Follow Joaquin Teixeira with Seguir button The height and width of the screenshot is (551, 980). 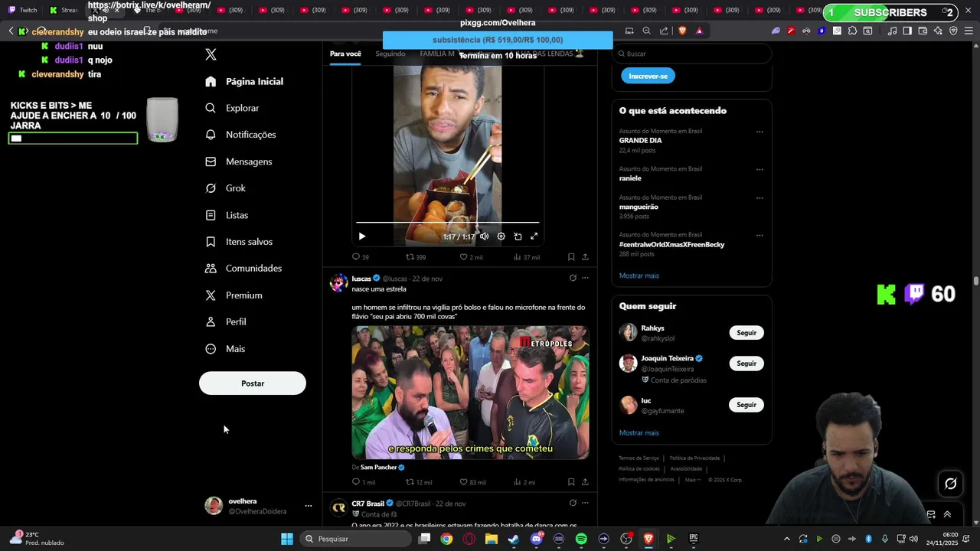(x=746, y=364)
